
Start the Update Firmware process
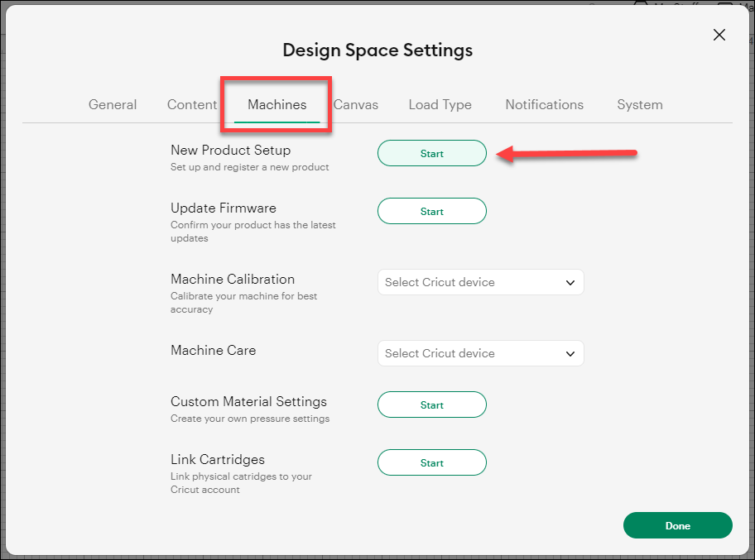click(x=431, y=211)
